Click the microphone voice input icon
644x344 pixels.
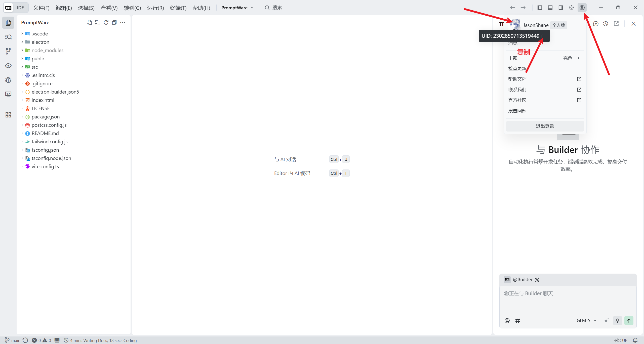click(x=617, y=321)
